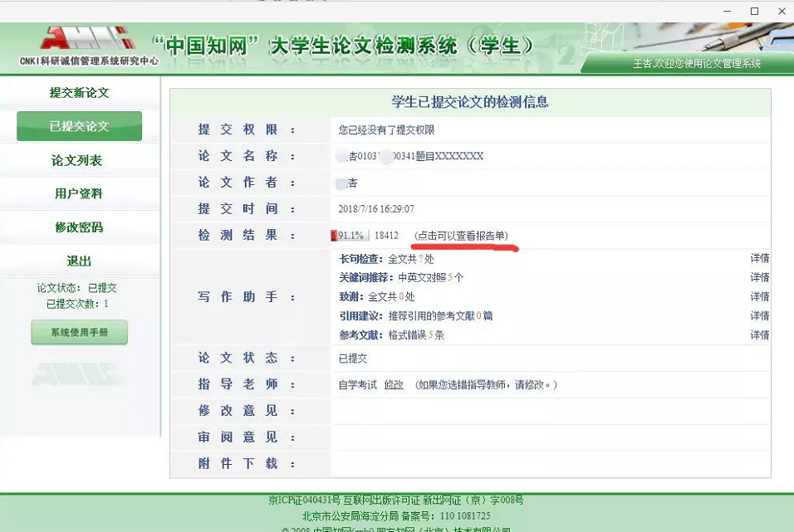
Task: Click 已提交 value in the 论文状态 table row
Action: 353,359
